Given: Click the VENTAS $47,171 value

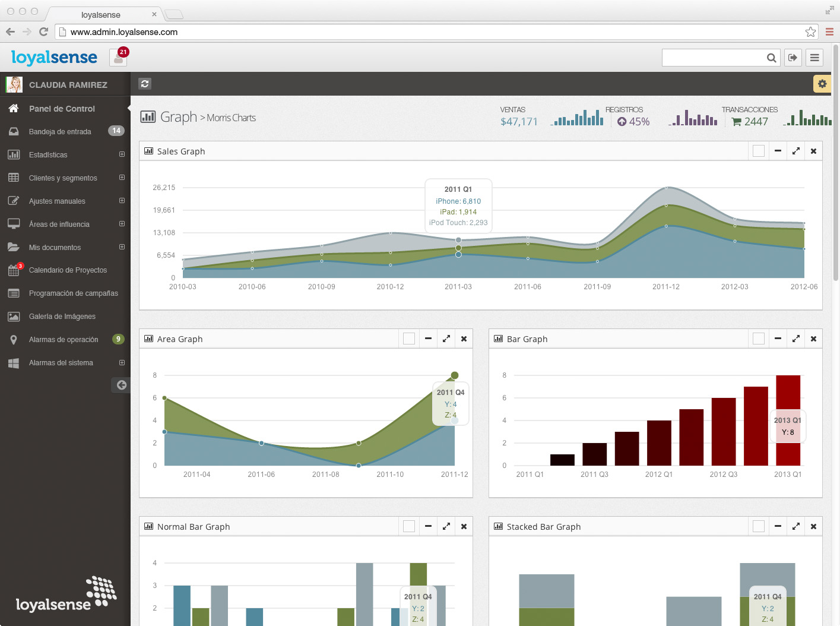Looking at the screenshot, I should pos(519,122).
